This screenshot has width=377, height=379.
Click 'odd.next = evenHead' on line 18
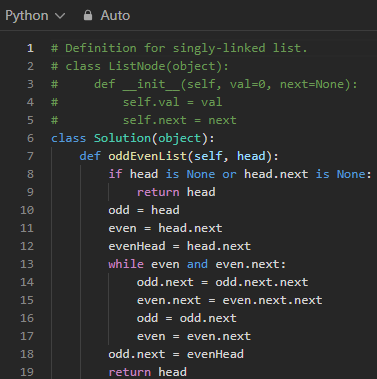(x=176, y=354)
